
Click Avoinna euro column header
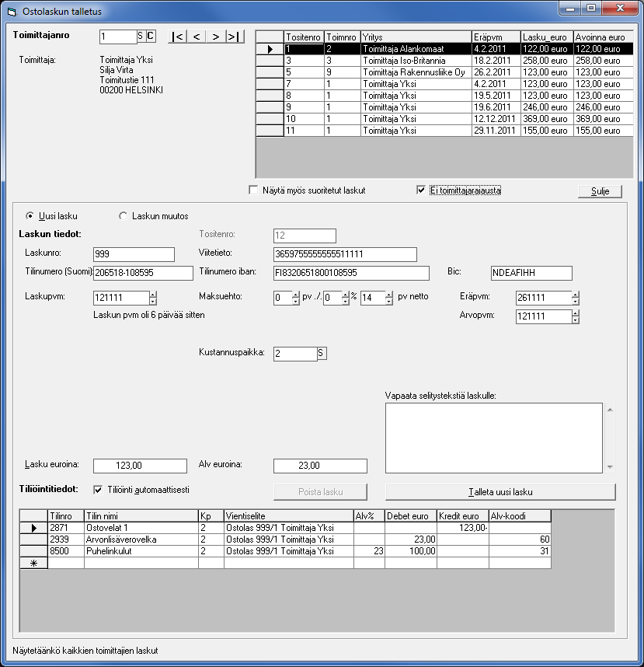pos(603,37)
